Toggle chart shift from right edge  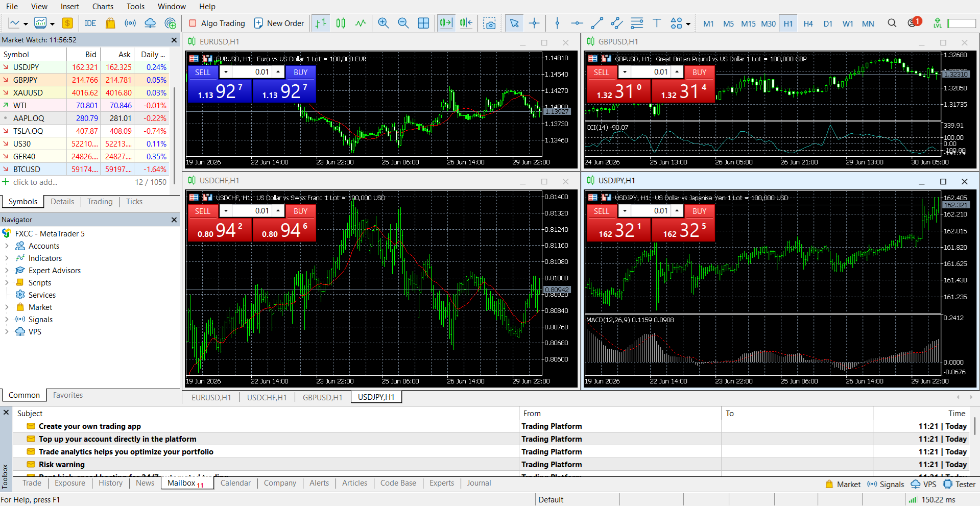click(x=466, y=23)
